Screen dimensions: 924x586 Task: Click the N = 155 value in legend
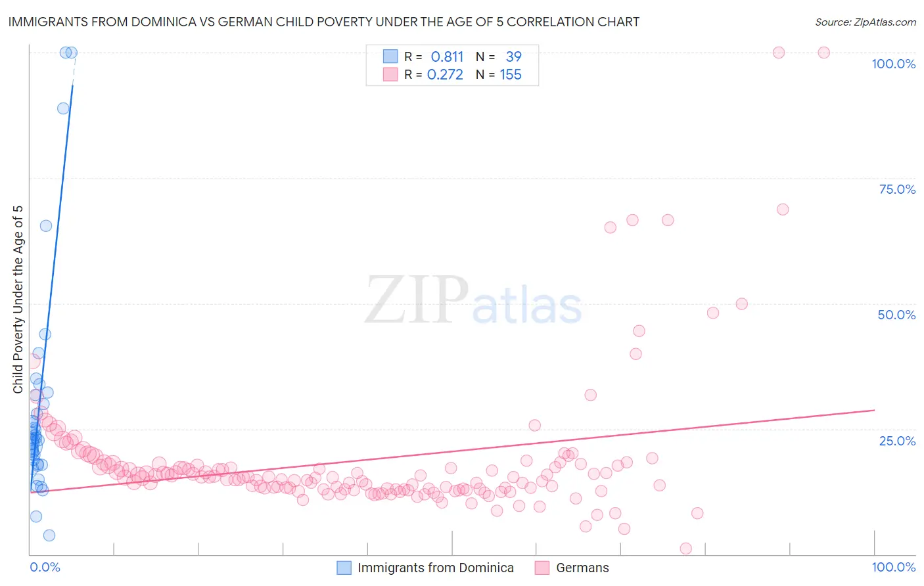499,74
